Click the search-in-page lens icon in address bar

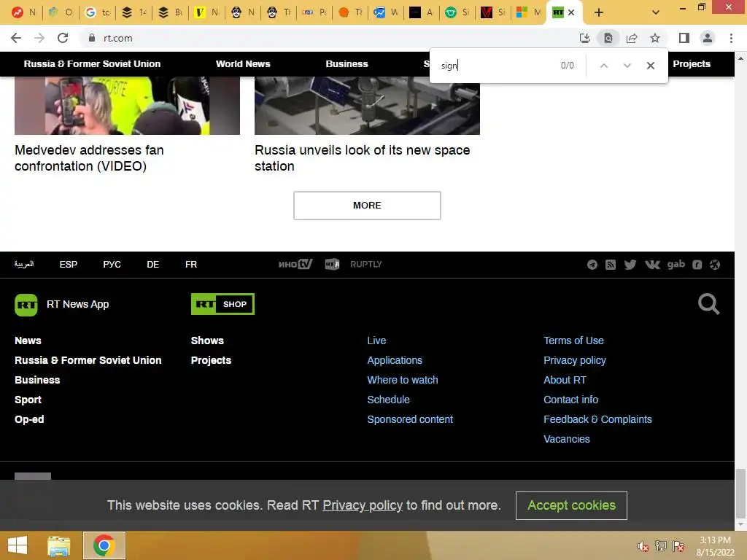(608, 38)
